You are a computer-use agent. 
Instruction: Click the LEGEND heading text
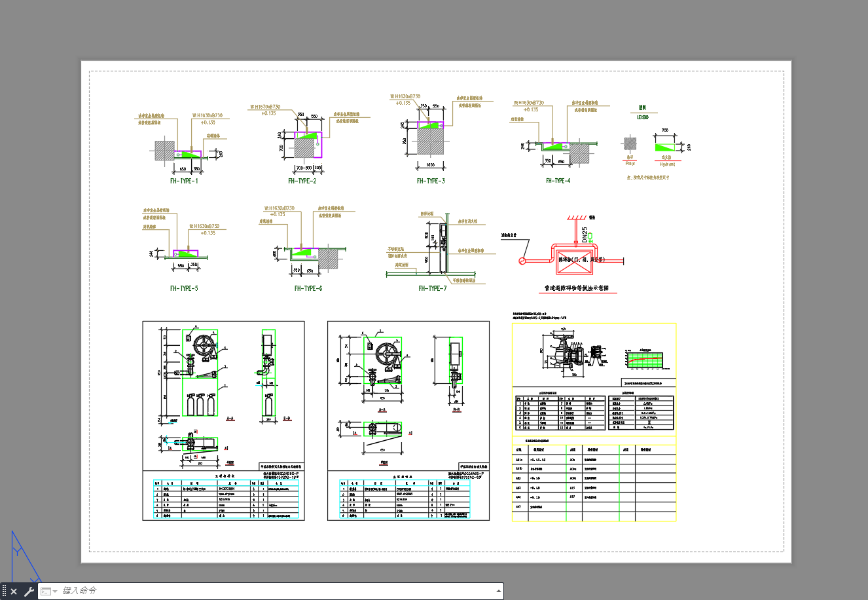click(643, 117)
